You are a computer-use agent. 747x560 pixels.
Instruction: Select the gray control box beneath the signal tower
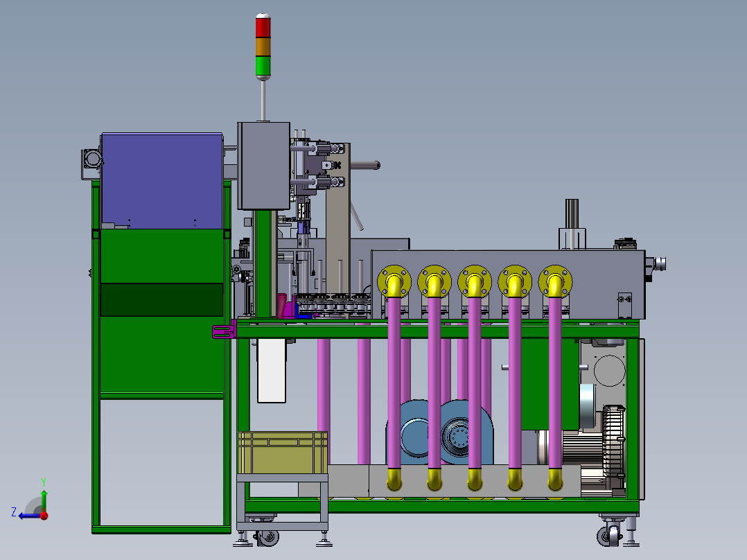click(264, 166)
